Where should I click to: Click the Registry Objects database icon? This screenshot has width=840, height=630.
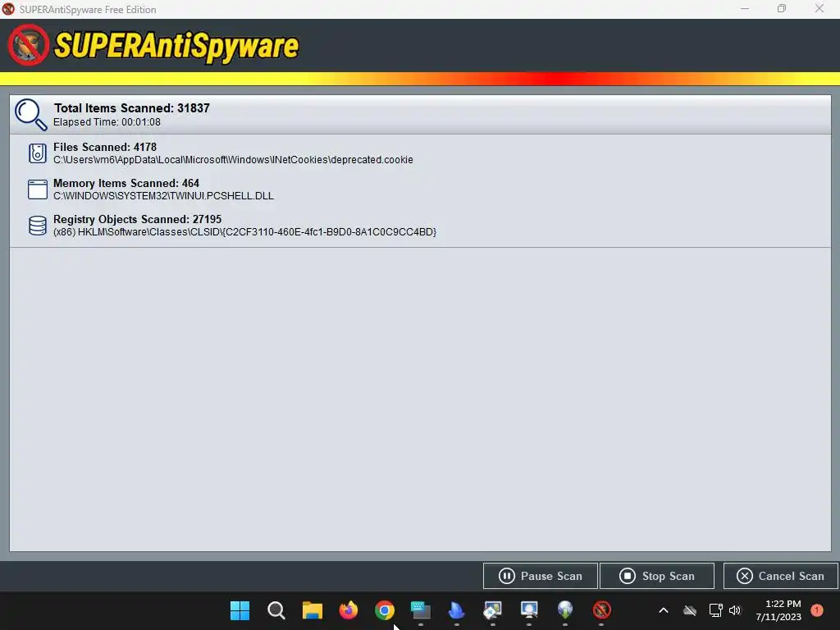[x=38, y=225]
